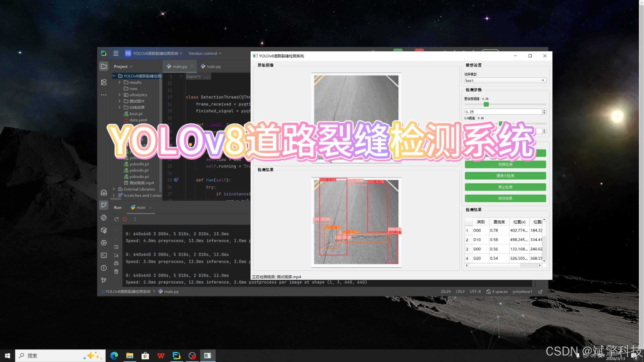Click the 停止检测 button
The height and width of the screenshot is (362, 644).
pos(505,187)
